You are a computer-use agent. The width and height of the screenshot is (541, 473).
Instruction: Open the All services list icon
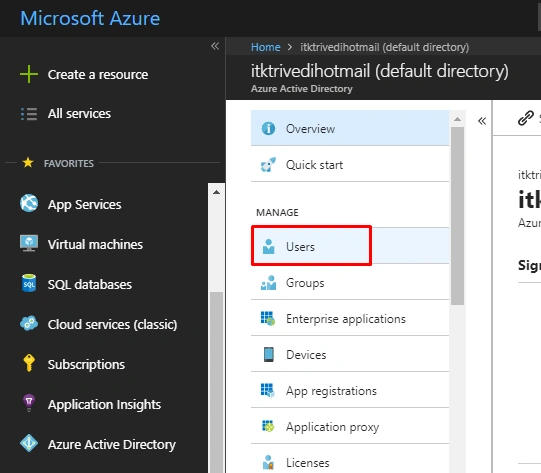pos(29,114)
